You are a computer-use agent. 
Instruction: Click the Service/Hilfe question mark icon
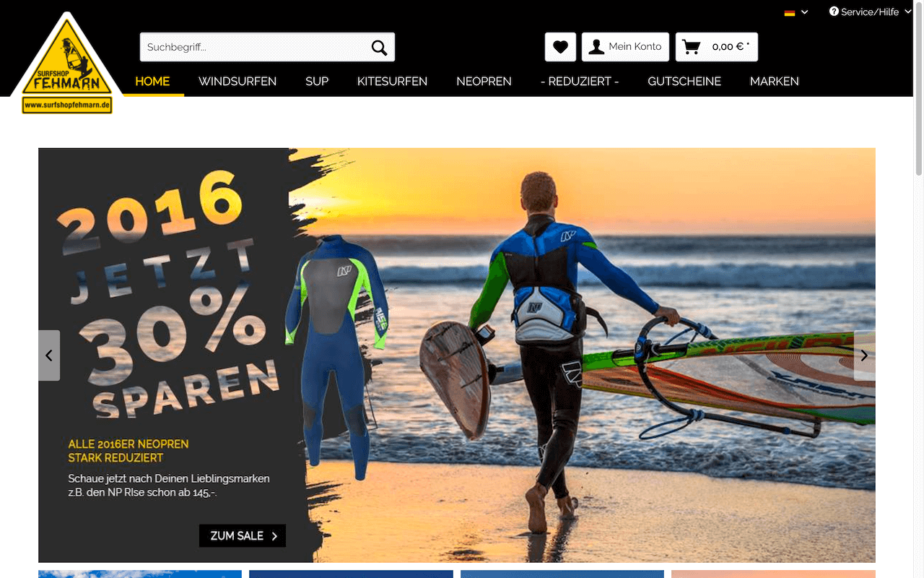pyautogui.click(x=834, y=12)
